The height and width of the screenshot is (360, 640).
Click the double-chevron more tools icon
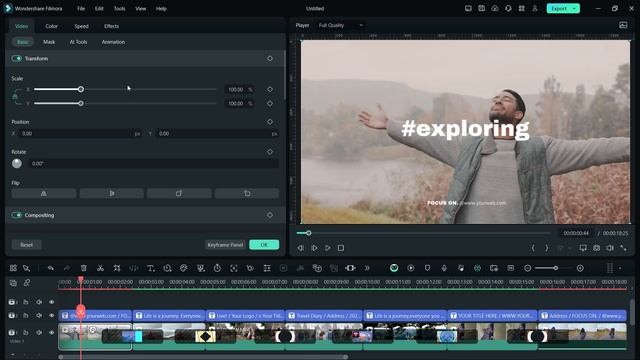(367, 268)
